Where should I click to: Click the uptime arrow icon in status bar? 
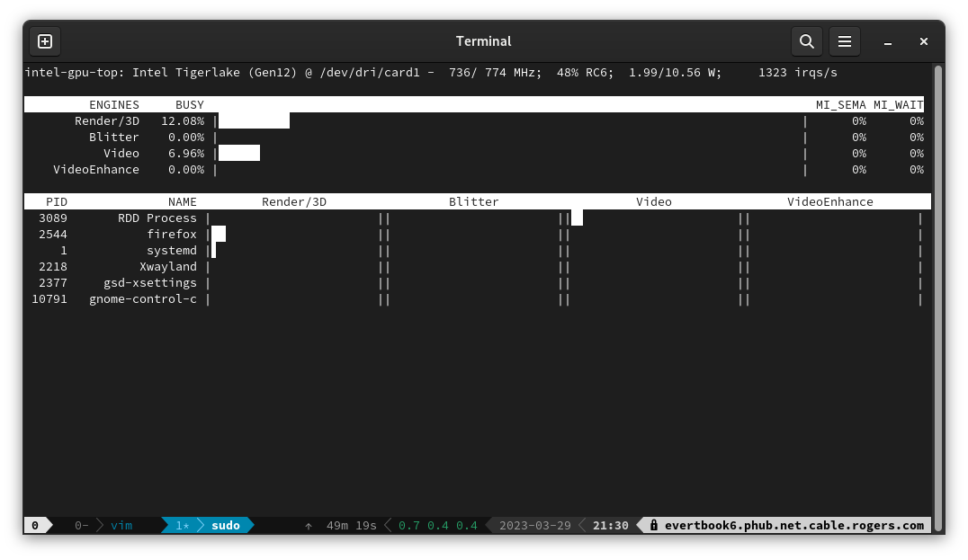tap(309, 526)
